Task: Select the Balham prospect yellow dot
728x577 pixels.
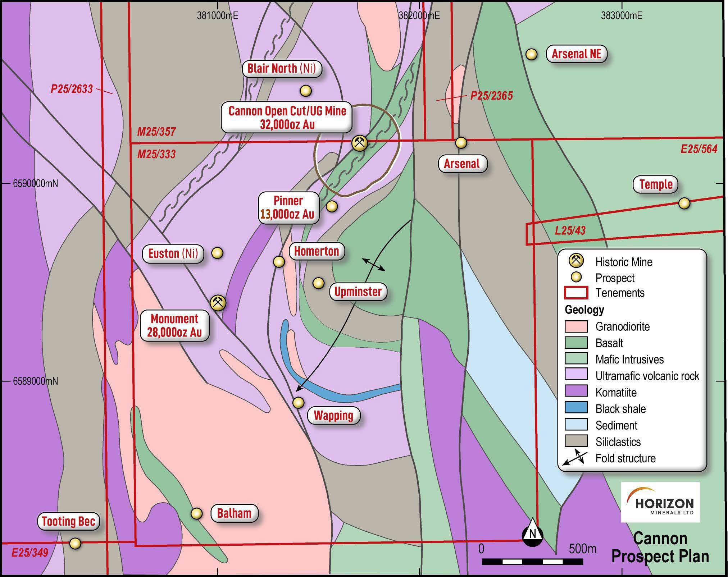Action: [x=196, y=513]
